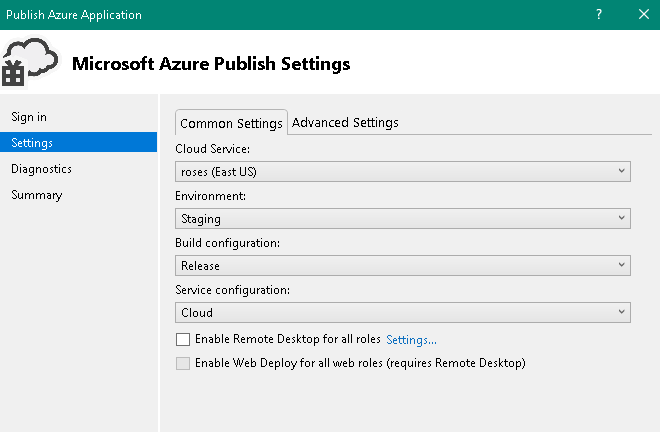Toggle Enable Web Deploy for all web roles

tap(183, 363)
